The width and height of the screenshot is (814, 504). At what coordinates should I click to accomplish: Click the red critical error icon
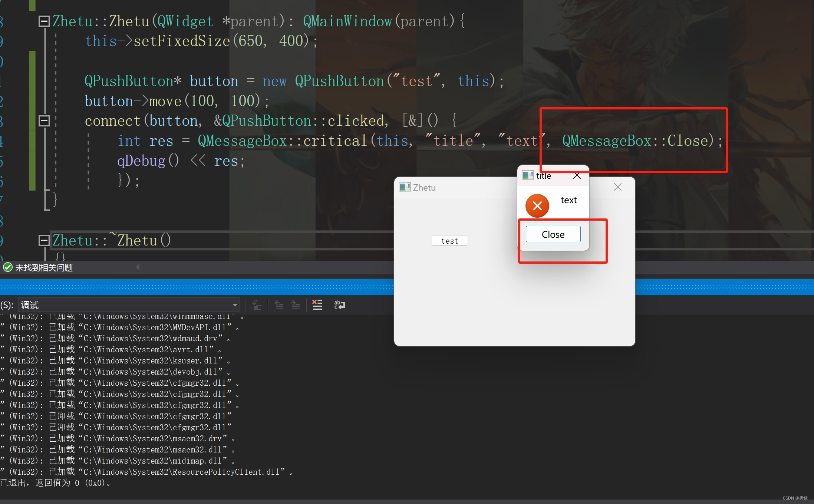(537, 206)
